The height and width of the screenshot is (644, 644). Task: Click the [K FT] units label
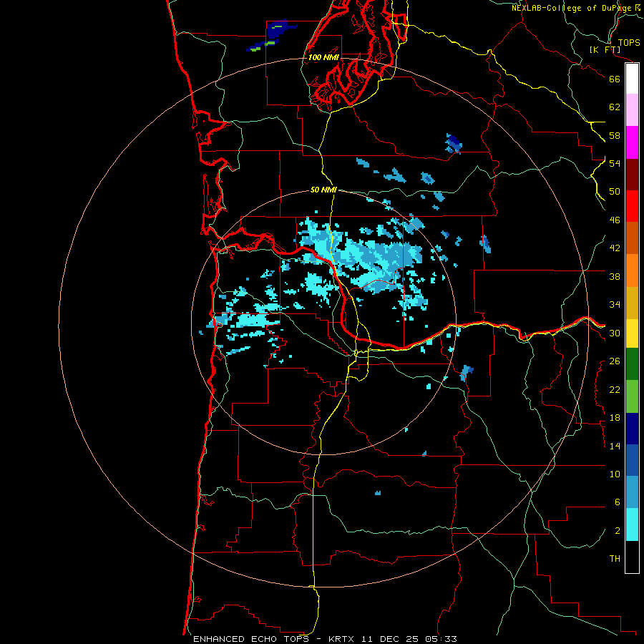605,49
